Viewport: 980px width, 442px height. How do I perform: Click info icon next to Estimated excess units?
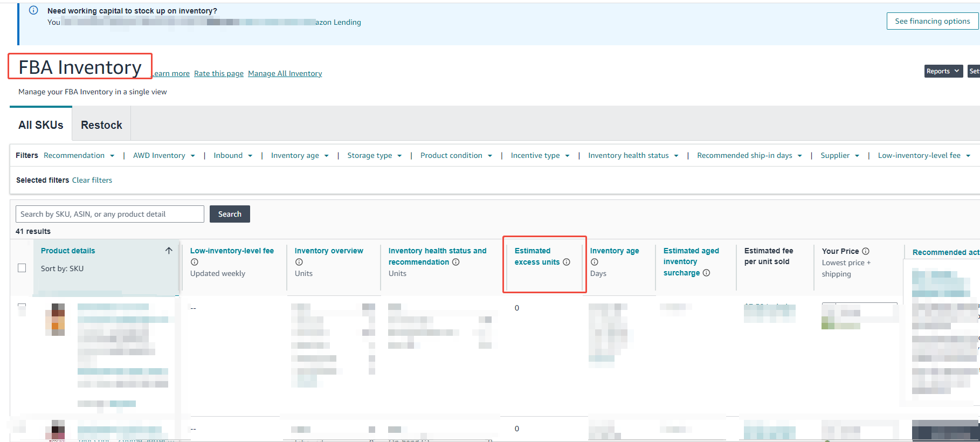(567, 262)
